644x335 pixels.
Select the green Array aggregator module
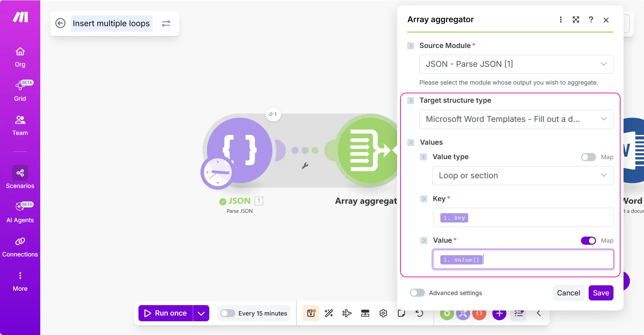pos(367,150)
